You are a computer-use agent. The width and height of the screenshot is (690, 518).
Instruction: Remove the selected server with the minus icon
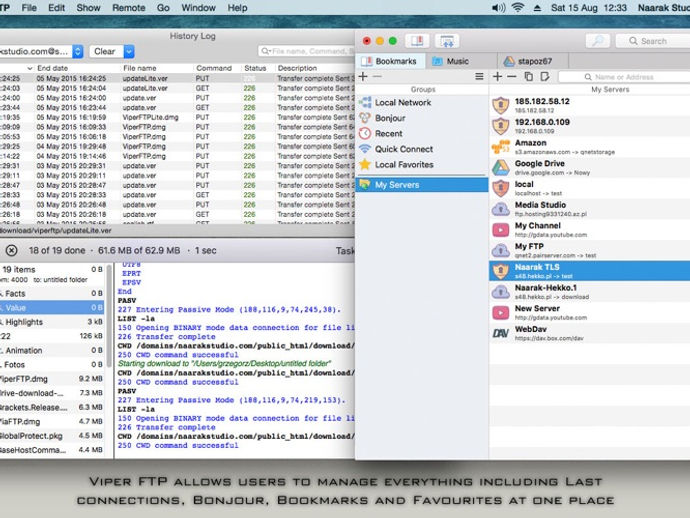pos(511,77)
